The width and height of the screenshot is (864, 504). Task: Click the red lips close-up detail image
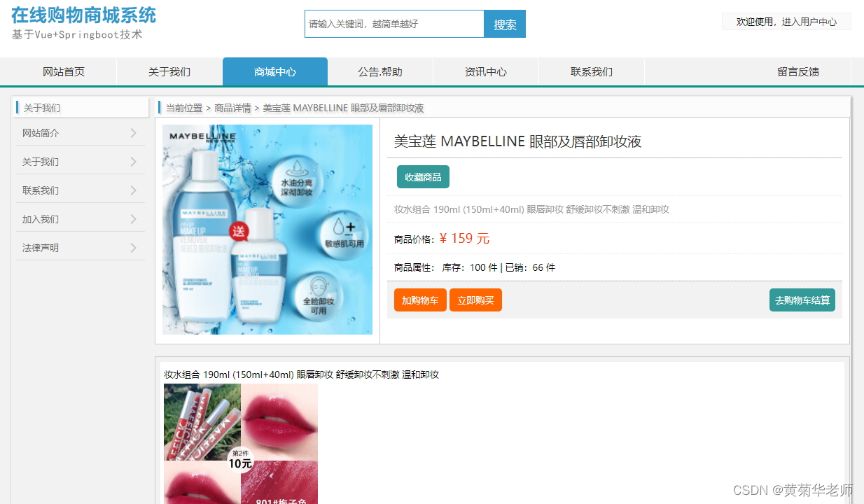[279, 422]
